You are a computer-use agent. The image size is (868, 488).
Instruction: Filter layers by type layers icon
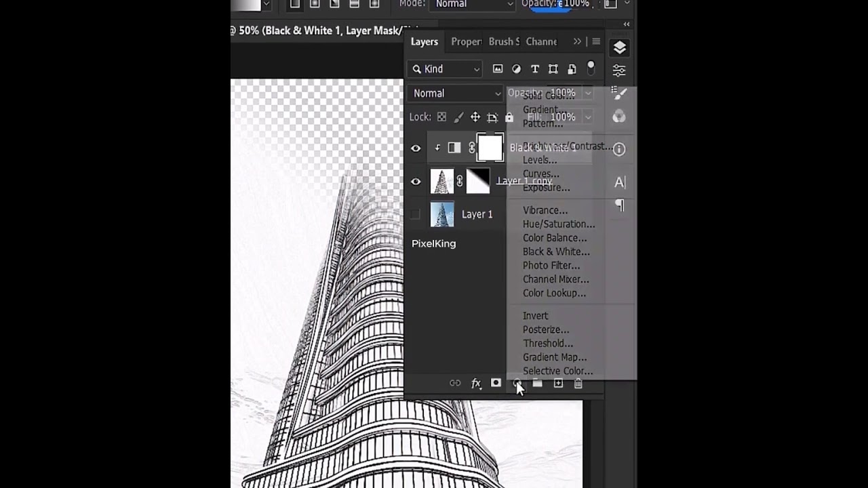coord(534,69)
